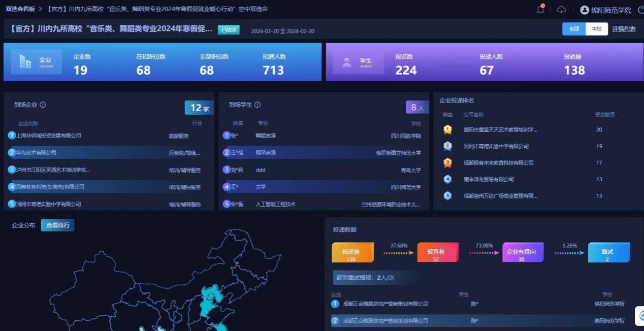The width and height of the screenshot is (644, 331).
Task: Open the notification bell alerts
Action: pyautogui.click(x=541, y=9)
